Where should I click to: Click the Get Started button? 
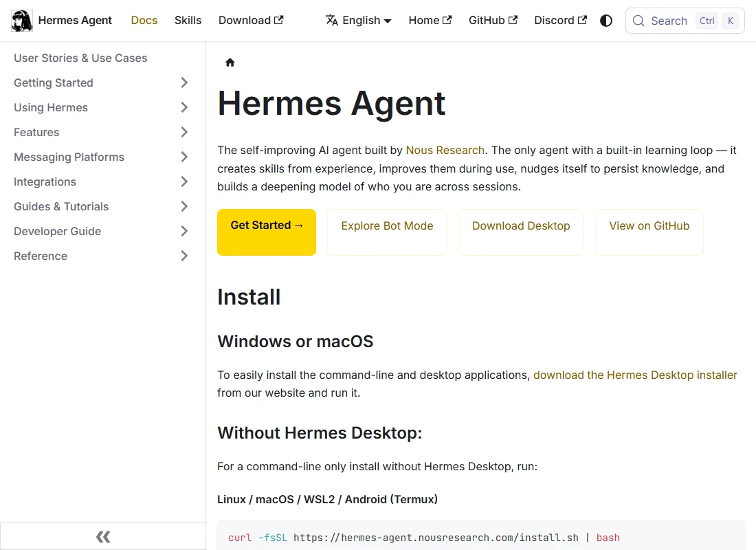(x=267, y=232)
